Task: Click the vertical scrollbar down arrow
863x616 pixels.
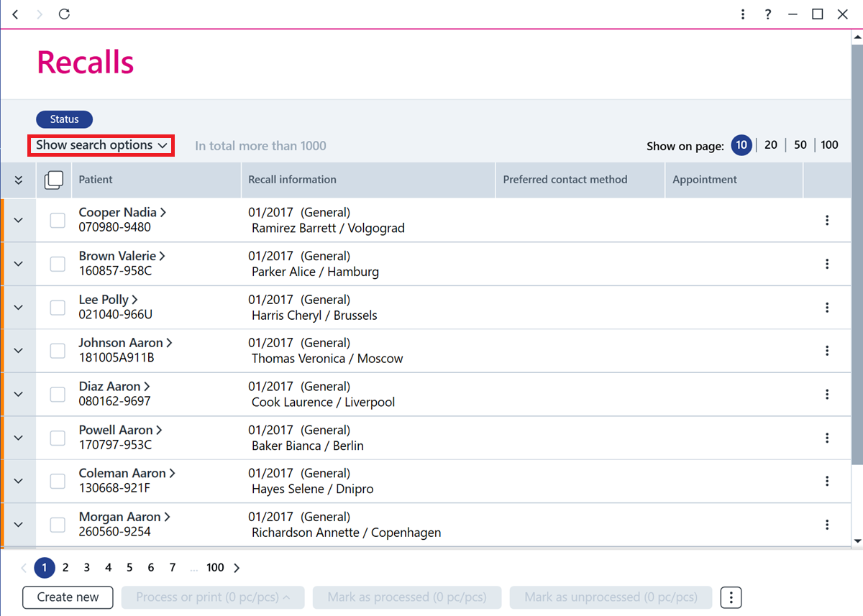Action: pyautogui.click(x=857, y=541)
